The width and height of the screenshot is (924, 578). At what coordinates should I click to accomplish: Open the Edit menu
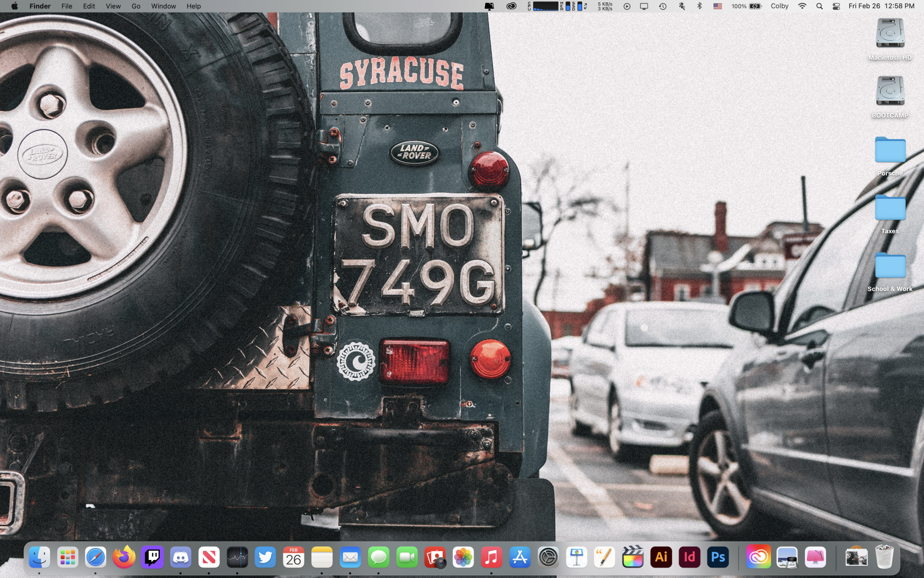click(89, 6)
